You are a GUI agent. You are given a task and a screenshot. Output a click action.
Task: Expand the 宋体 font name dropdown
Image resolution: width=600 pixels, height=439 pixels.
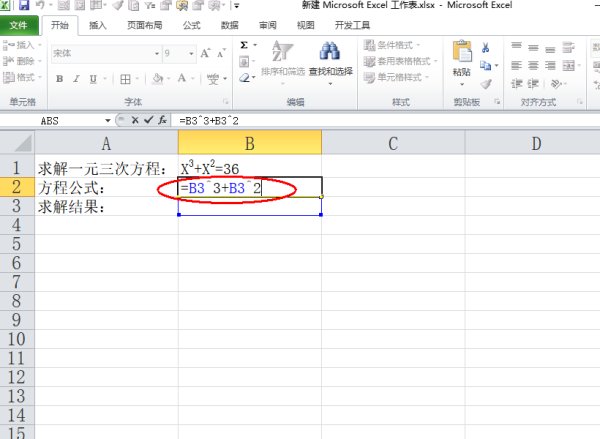pyautogui.click(x=157, y=54)
